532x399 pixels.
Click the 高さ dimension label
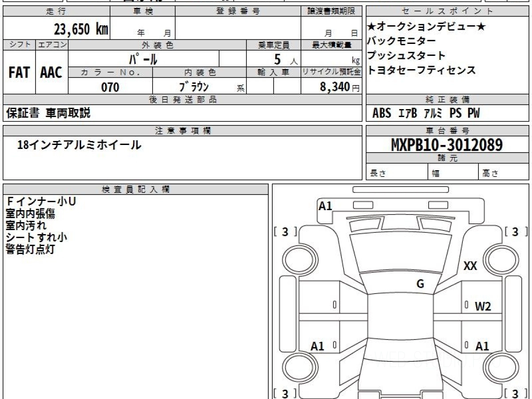point(490,174)
